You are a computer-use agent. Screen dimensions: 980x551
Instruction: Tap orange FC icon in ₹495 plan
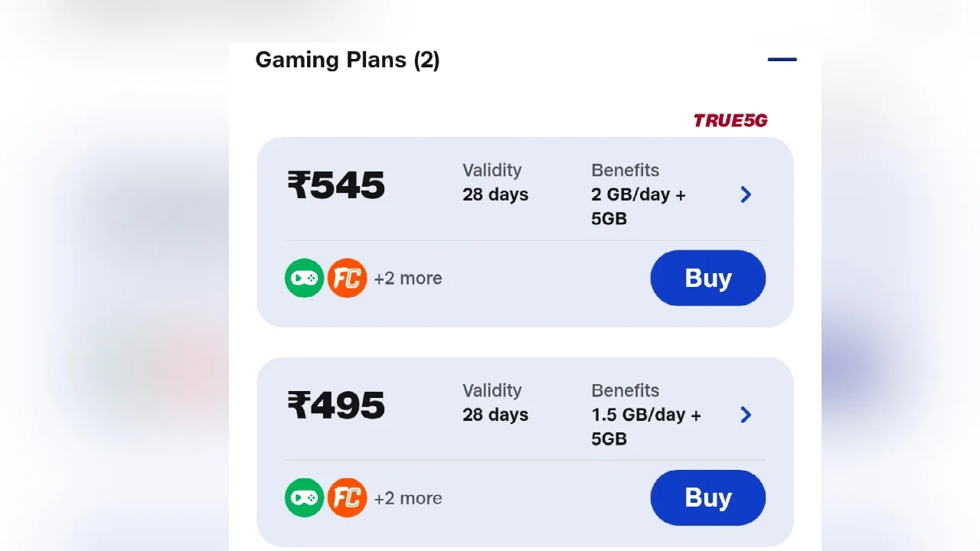[348, 498]
